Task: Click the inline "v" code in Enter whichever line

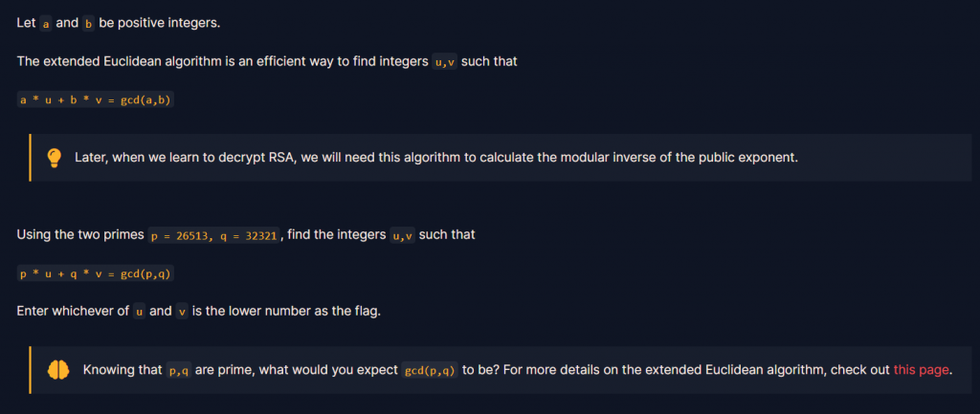Action: (x=182, y=311)
